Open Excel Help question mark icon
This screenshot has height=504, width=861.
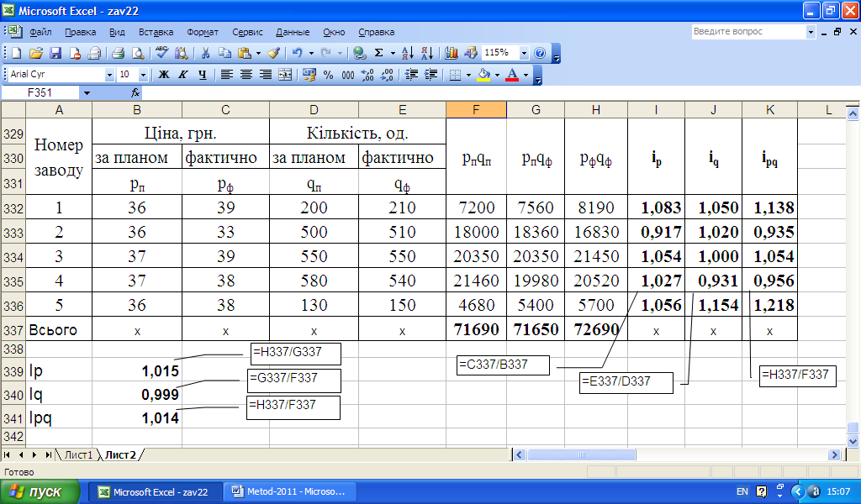tap(540, 53)
